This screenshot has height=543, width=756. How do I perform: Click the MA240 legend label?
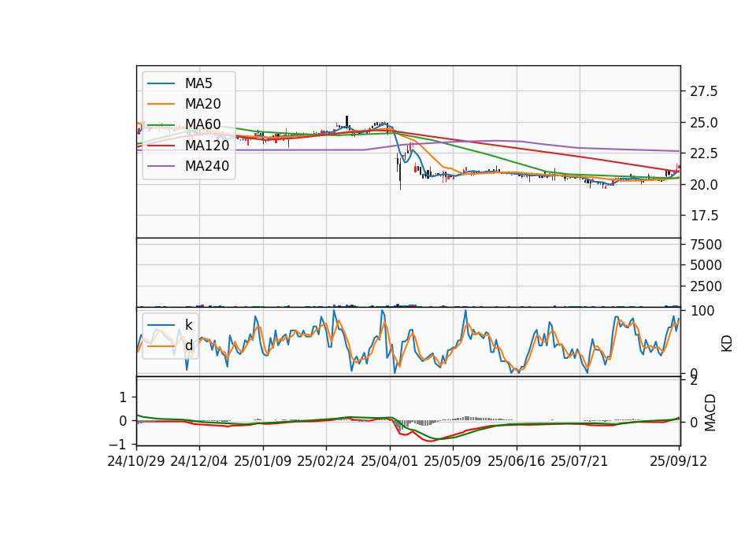coord(207,166)
